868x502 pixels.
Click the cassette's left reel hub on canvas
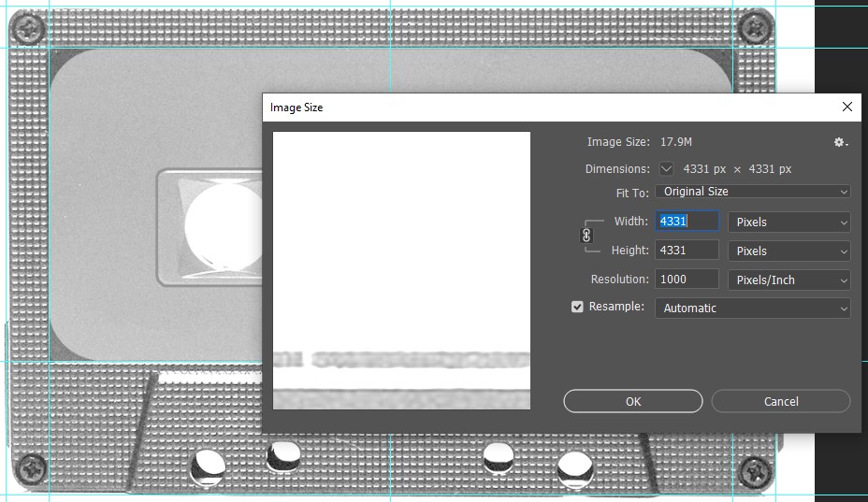pyautogui.click(x=223, y=222)
